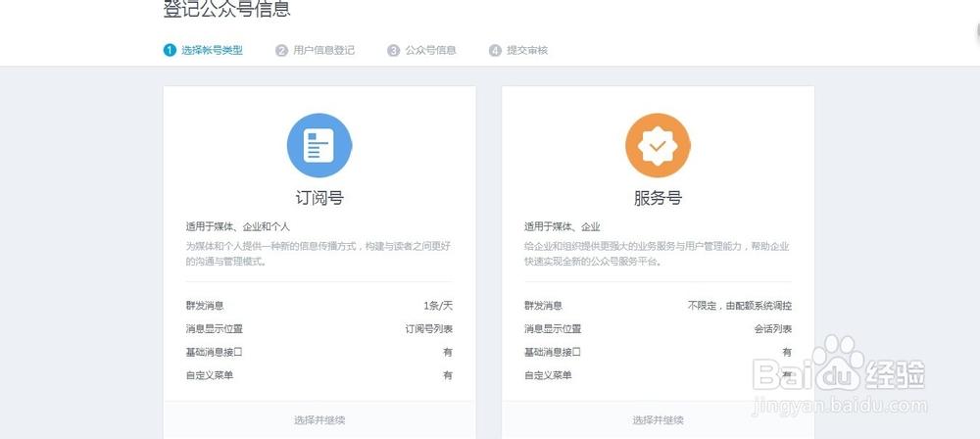Click 有 value beside 服务号 基础消息接口
This screenshot has width=980, height=439.
(787, 352)
